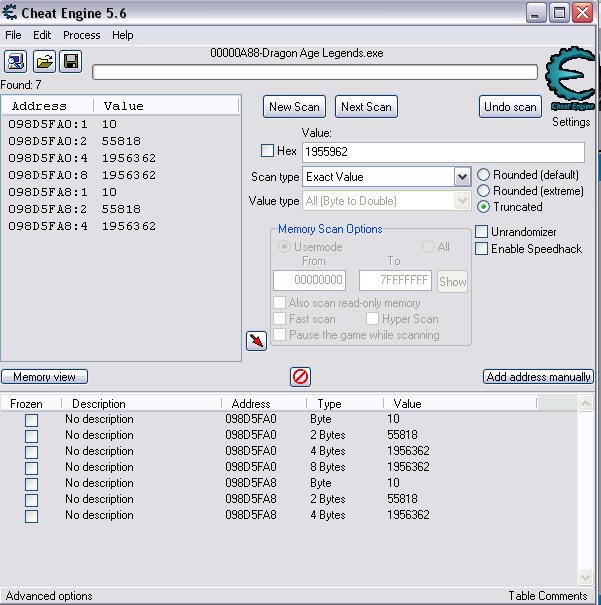Freeze the 098D5FA0 Byte entry

click(x=31, y=420)
